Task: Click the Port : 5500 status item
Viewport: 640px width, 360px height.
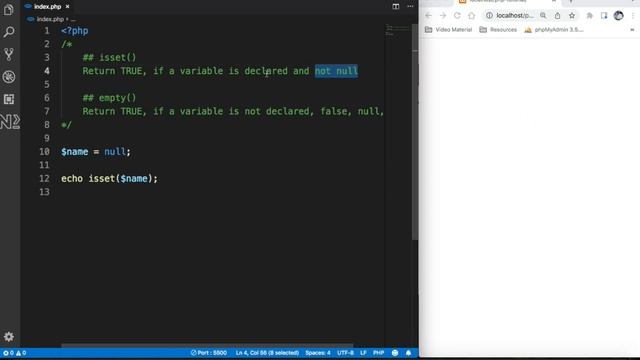Action: click(209, 353)
